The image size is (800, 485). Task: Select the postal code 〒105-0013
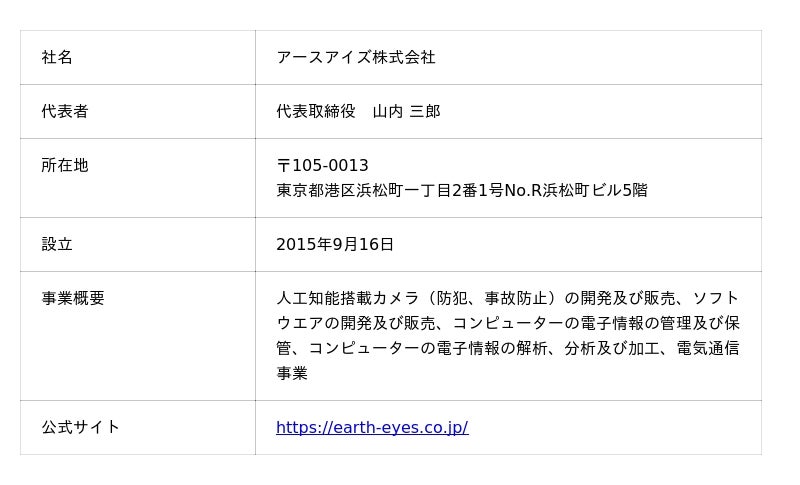322,166
